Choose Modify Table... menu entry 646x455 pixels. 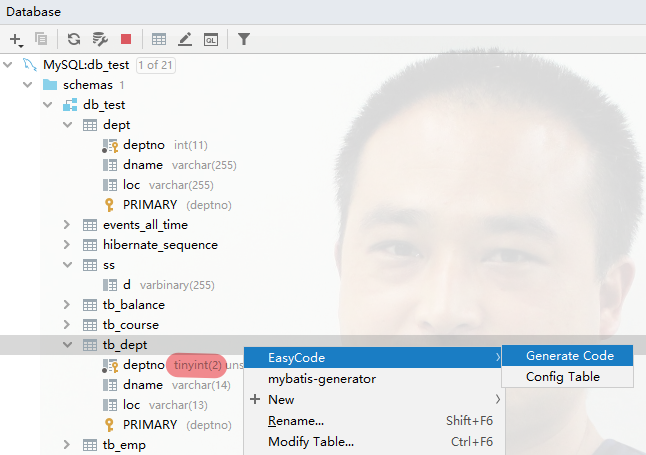coord(373,441)
